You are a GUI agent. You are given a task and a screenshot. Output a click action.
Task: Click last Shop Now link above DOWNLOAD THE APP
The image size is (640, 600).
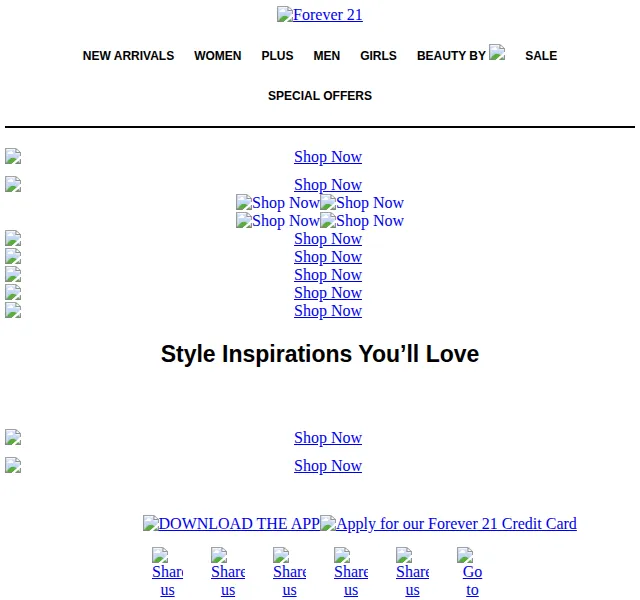click(x=328, y=466)
